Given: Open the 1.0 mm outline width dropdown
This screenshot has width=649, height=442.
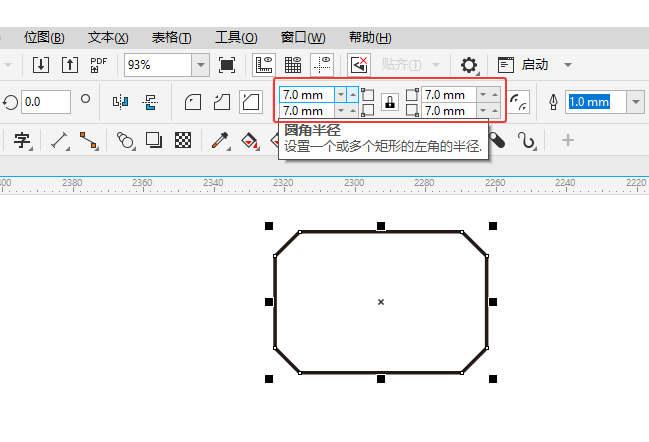Looking at the screenshot, I should click(x=636, y=102).
